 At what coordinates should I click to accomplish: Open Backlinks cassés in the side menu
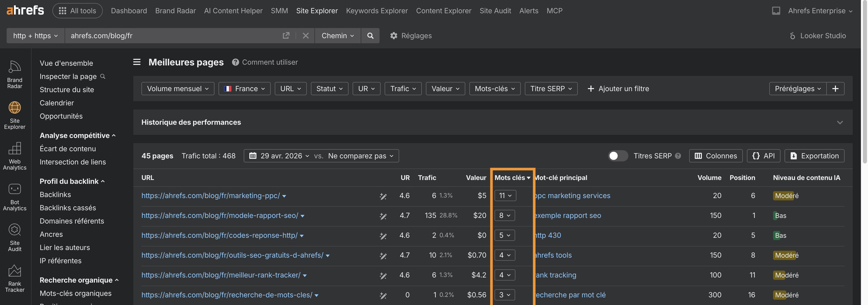pos(68,208)
